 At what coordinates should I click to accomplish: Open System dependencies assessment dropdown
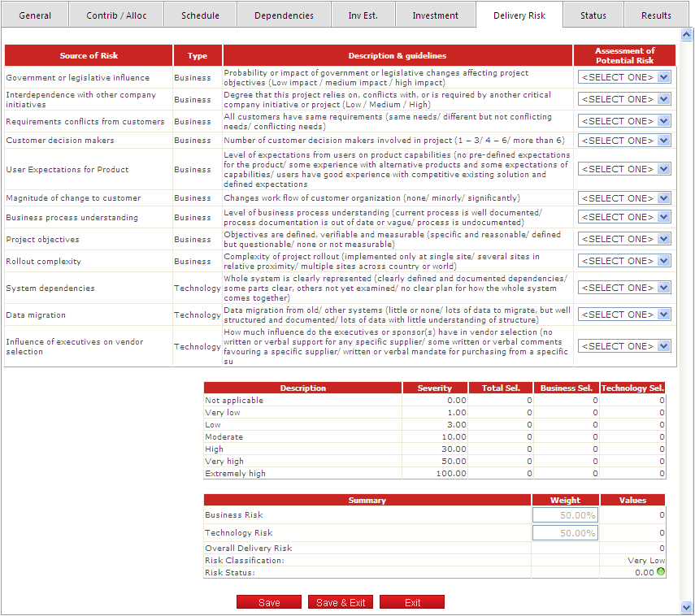point(623,288)
